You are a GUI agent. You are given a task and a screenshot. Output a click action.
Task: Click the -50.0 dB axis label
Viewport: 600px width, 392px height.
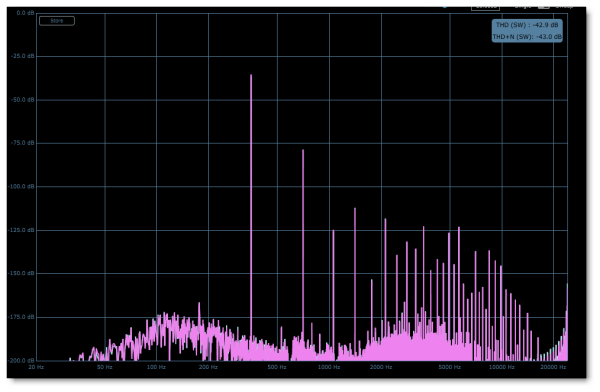click(x=22, y=100)
